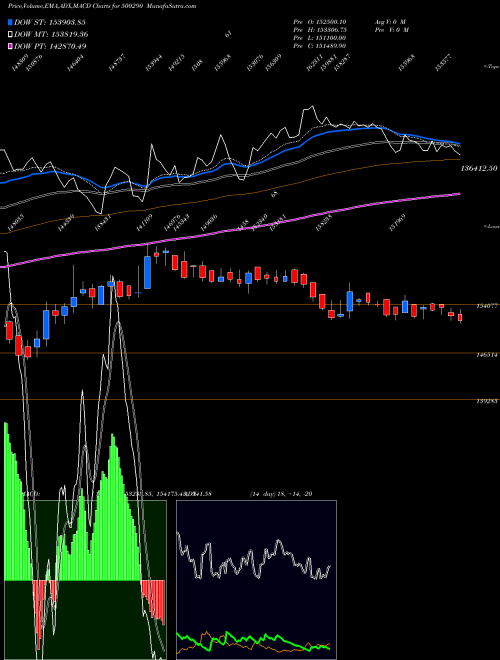Click the last red candlestick on the right
Screen dimensions: 500x660
coord(460,318)
